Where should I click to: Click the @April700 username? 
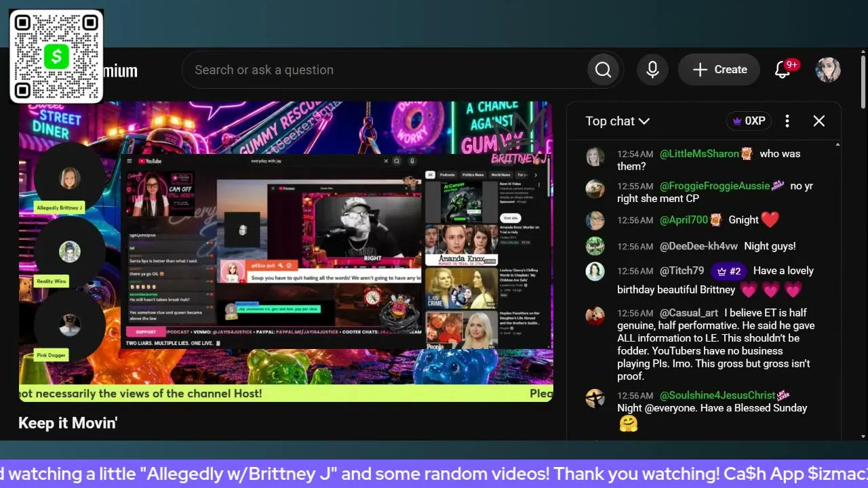pos(684,220)
